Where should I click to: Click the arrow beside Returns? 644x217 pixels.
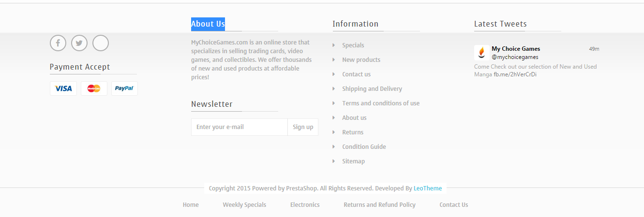[x=334, y=132]
